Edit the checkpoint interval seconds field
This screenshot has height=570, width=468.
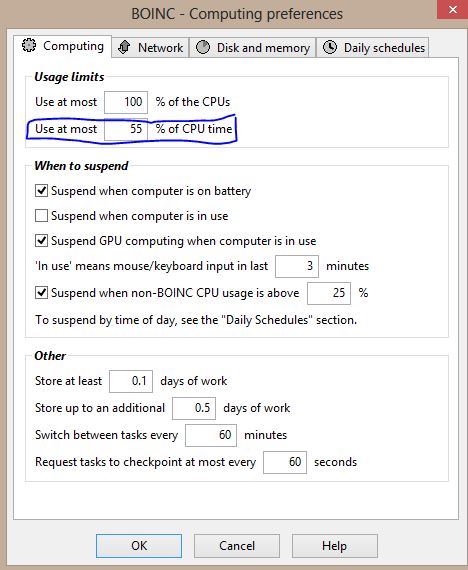285,462
